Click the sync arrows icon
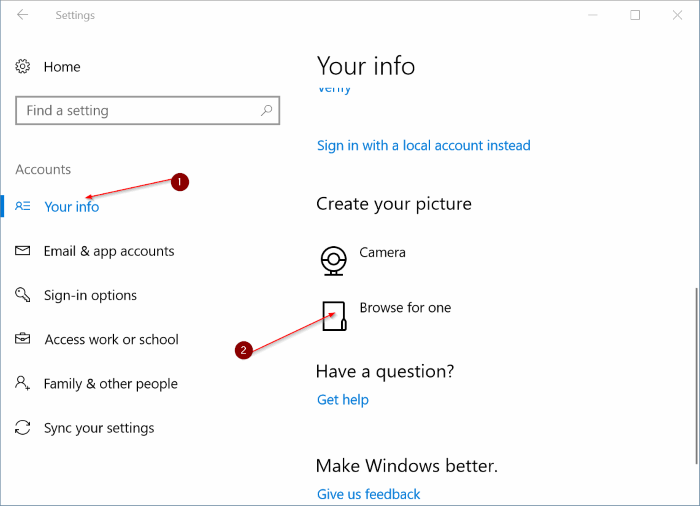 click(23, 427)
